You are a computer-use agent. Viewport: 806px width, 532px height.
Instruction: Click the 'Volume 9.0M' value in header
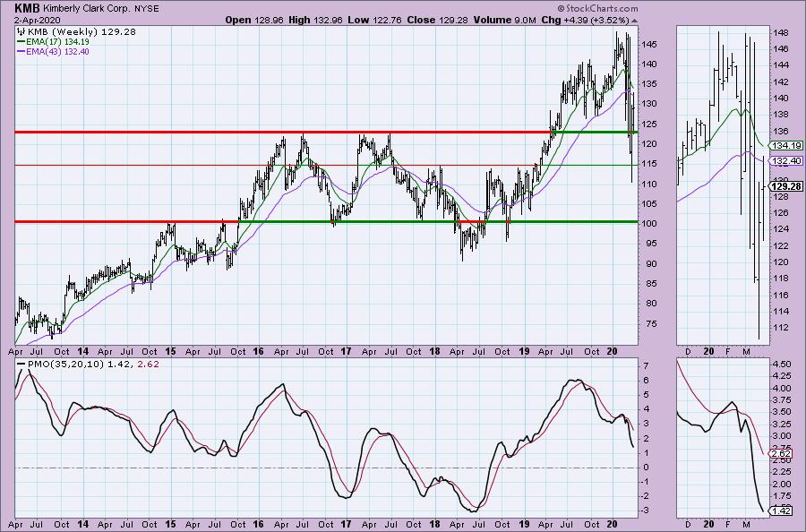point(505,20)
